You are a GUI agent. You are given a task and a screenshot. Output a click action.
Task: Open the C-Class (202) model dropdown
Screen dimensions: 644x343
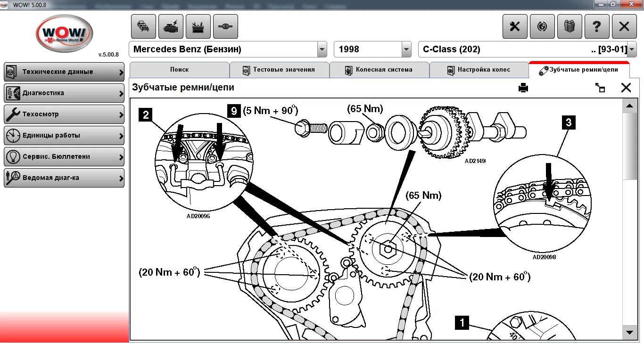632,49
